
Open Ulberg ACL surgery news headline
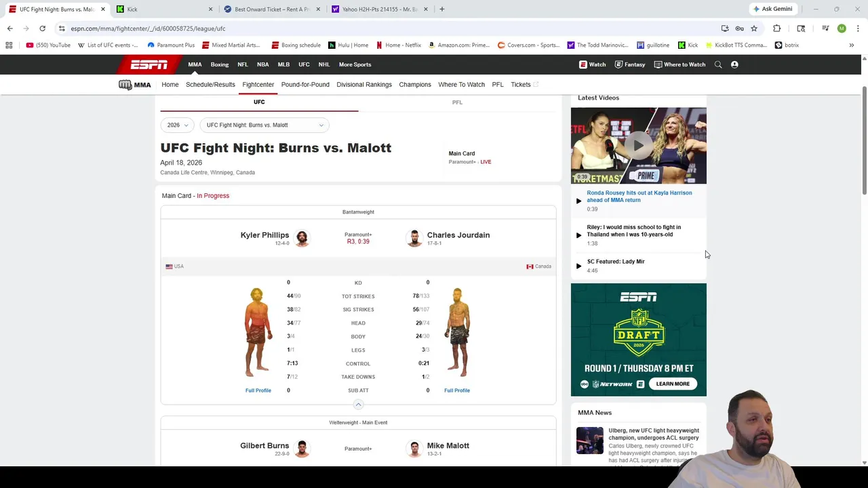654,434
